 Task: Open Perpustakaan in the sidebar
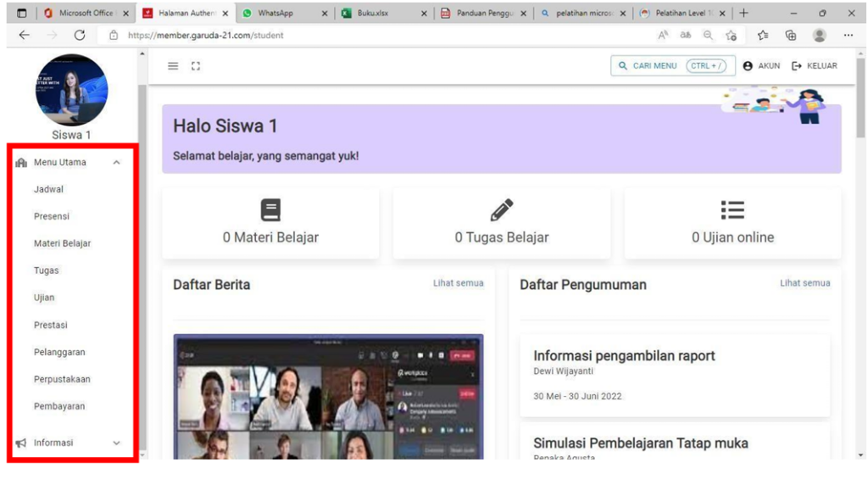click(62, 379)
